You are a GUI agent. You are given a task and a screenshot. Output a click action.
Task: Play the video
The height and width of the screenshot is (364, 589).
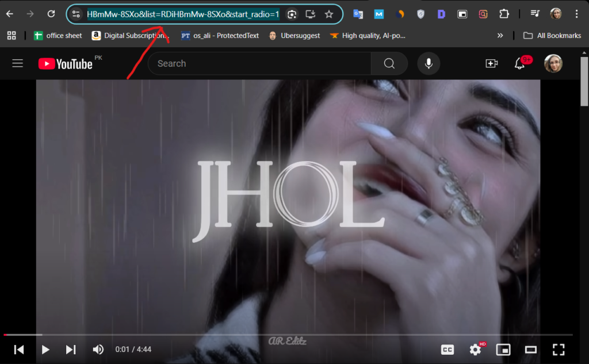45,350
